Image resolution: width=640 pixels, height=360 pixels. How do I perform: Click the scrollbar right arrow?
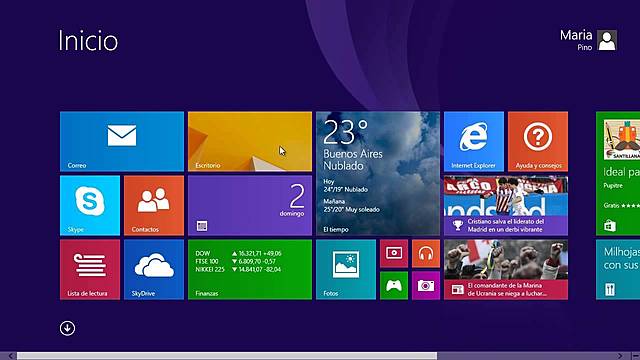pos(620,356)
